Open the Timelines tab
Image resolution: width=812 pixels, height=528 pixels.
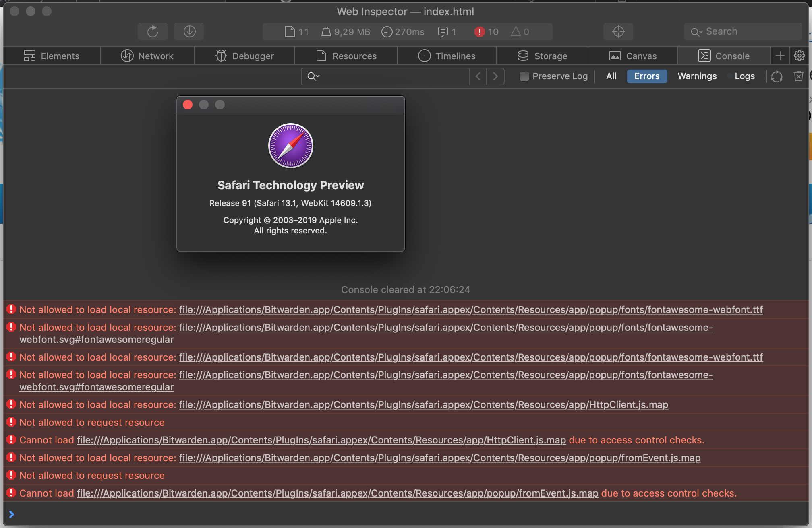pos(447,56)
